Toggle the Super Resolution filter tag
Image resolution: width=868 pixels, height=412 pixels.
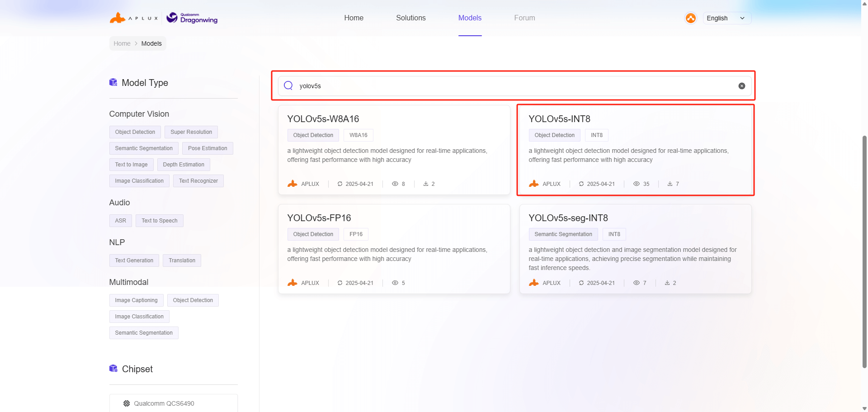[x=191, y=132]
